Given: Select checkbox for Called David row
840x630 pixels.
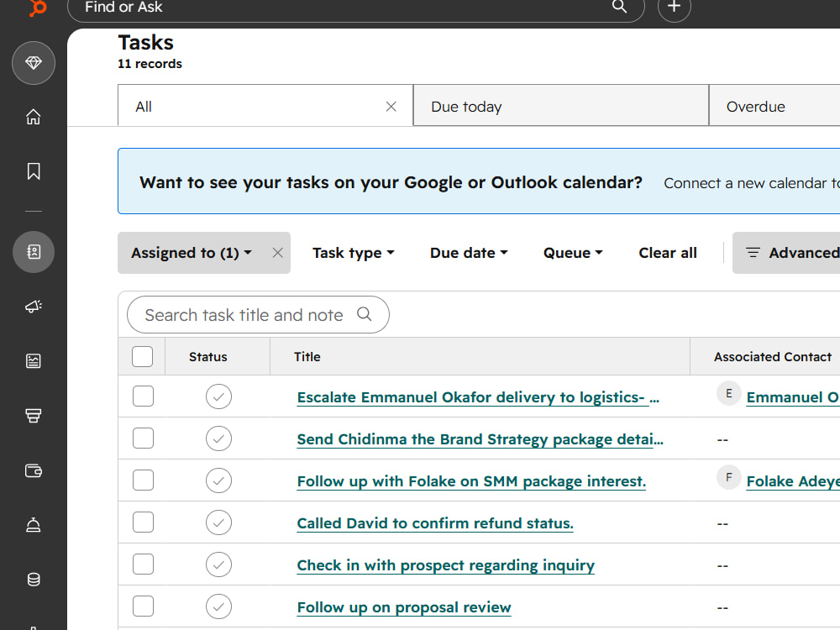Looking at the screenshot, I should (x=143, y=522).
